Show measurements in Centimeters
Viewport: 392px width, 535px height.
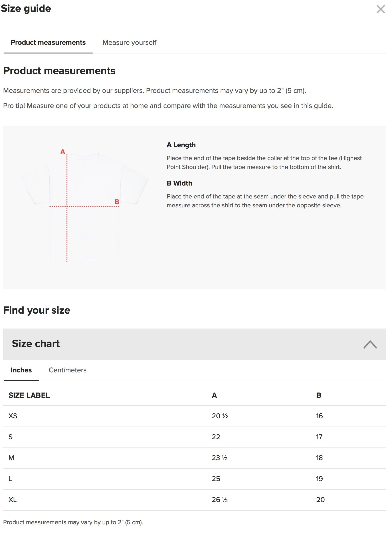[x=68, y=370]
